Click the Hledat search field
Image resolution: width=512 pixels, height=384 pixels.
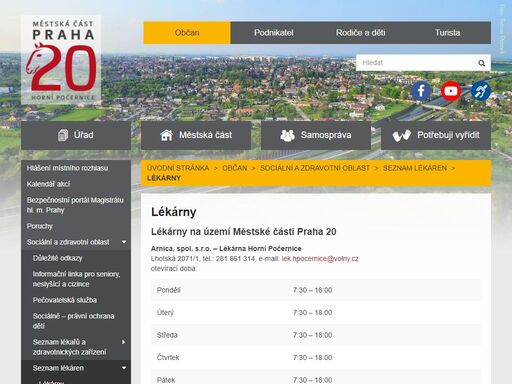point(416,63)
